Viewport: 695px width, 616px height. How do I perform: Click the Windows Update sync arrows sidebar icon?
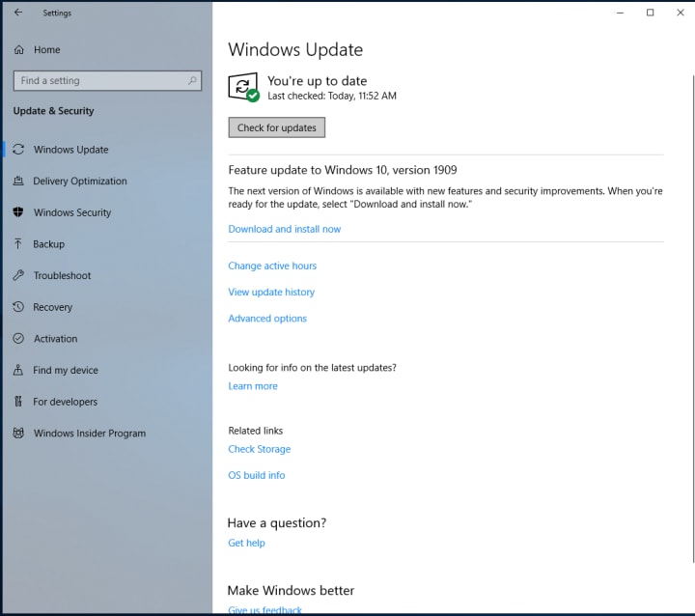coord(18,150)
